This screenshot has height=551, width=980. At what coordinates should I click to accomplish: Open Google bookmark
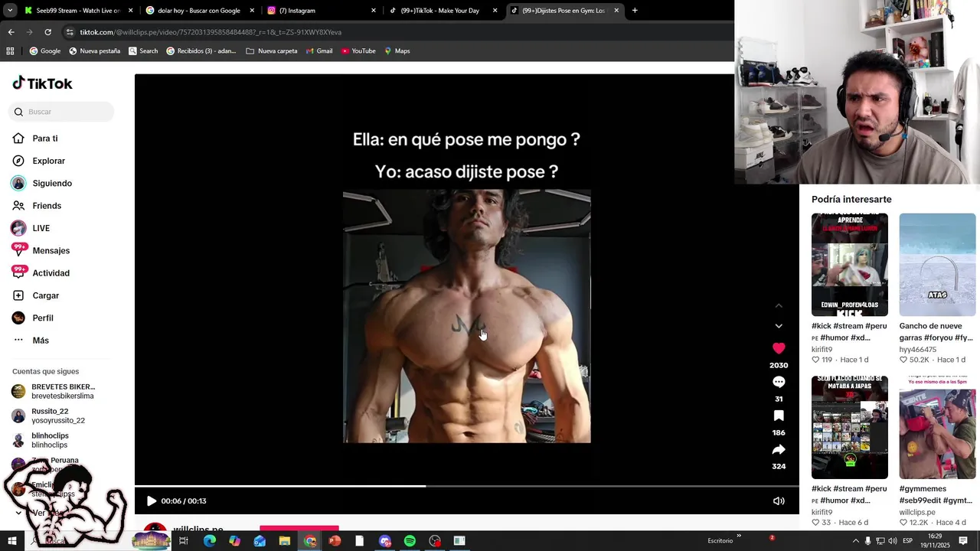tap(45, 51)
